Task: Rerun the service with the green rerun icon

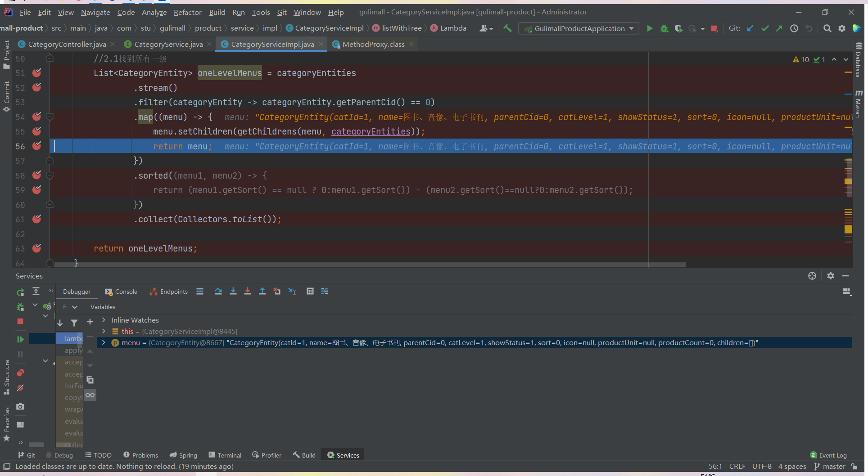Action: [20, 292]
